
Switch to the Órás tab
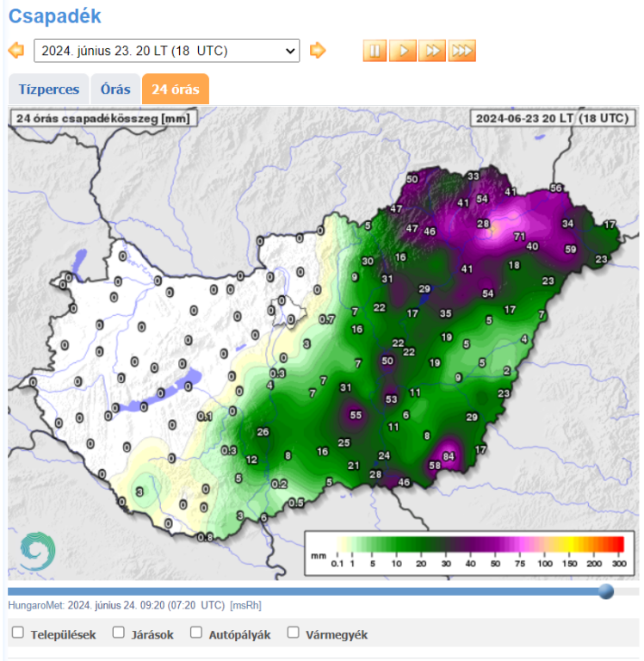pyautogui.click(x=115, y=90)
